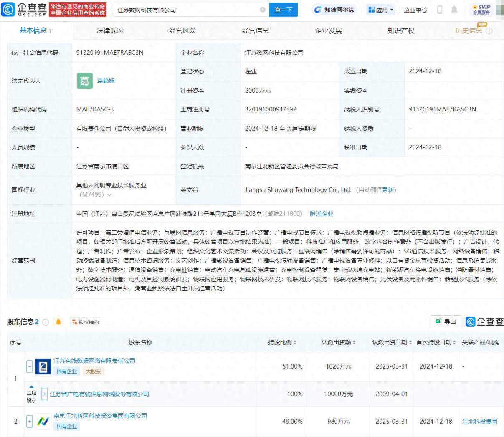The width and height of the screenshot is (504, 437).
Task: Click the 知彼阿尔法 AI assistant icon
Action: coord(318,10)
